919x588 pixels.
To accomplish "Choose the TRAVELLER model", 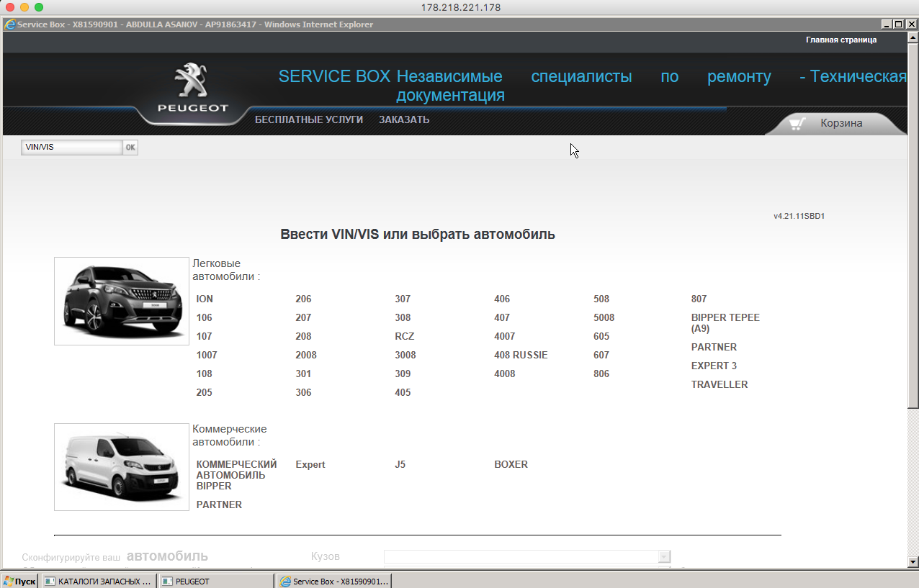I will tap(719, 384).
